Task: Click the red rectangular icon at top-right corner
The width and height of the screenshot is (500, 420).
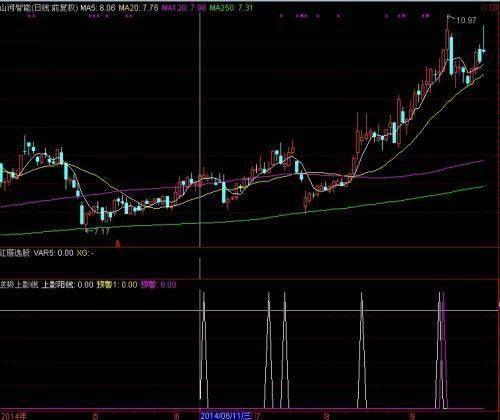Action: (x=495, y=7)
